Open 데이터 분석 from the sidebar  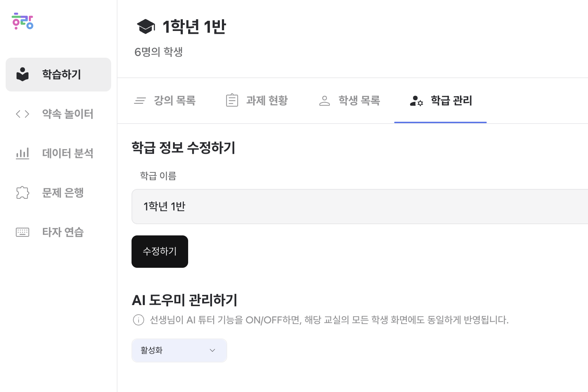coord(68,153)
